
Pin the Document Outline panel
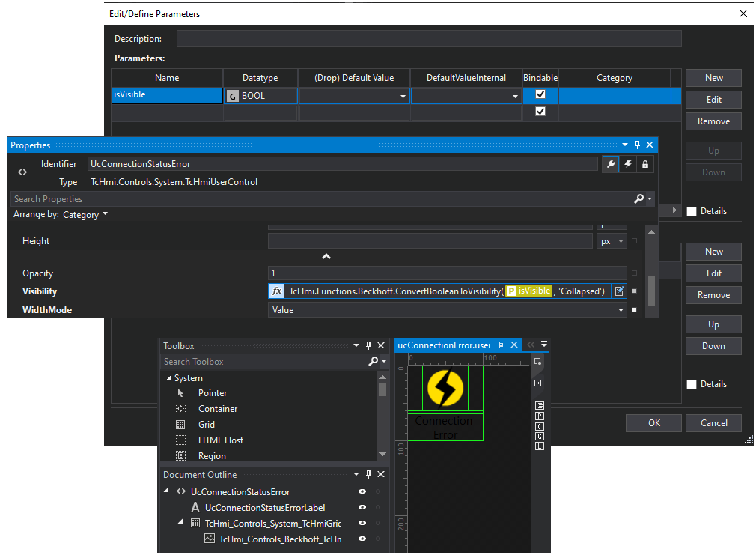(x=368, y=475)
